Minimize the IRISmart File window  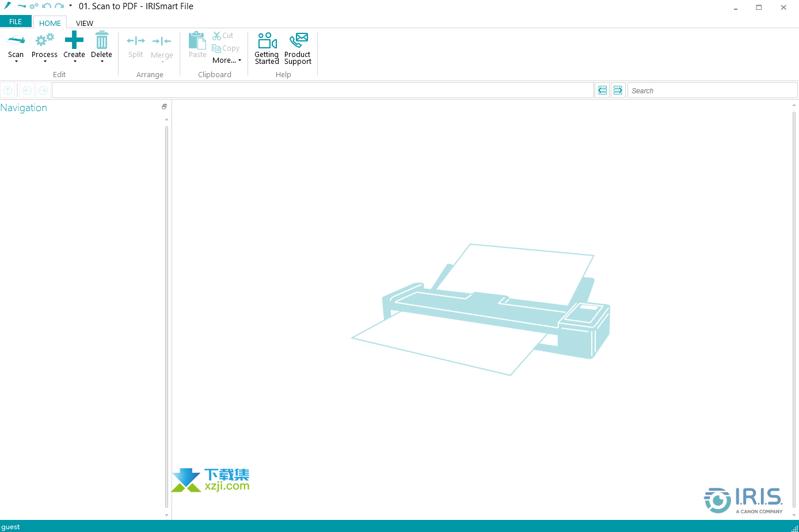pos(736,7)
